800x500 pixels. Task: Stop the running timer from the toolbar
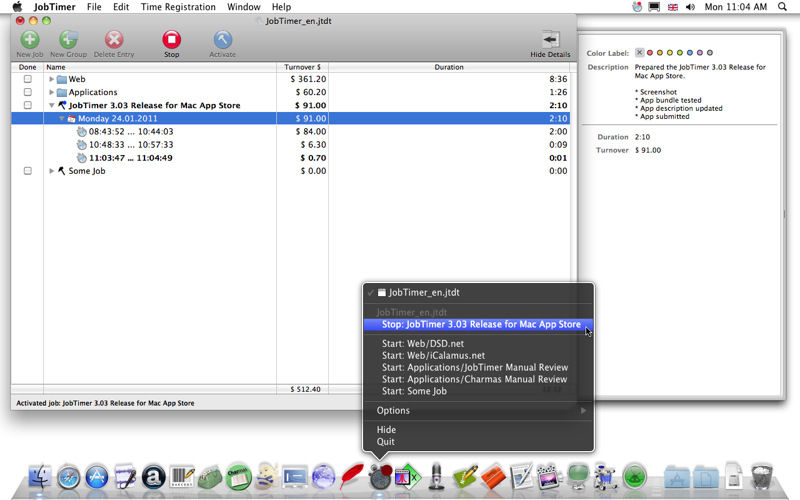pyautogui.click(x=171, y=40)
